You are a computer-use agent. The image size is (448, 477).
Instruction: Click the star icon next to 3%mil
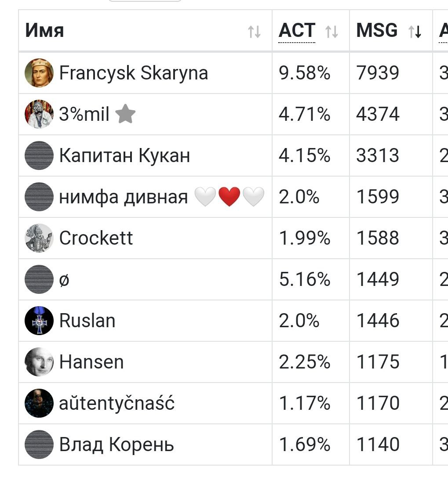pyautogui.click(x=125, y=114)
